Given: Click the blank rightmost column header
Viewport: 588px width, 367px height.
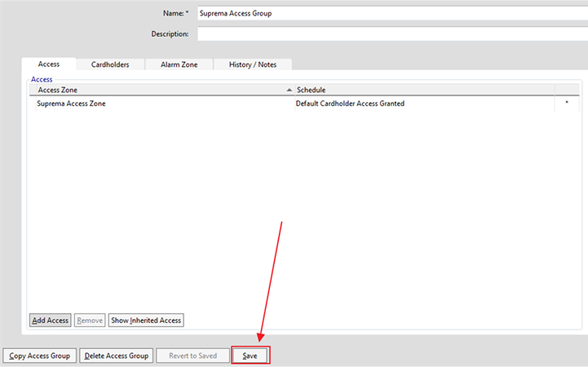Looking at the screenshot, I should point(567,90).
